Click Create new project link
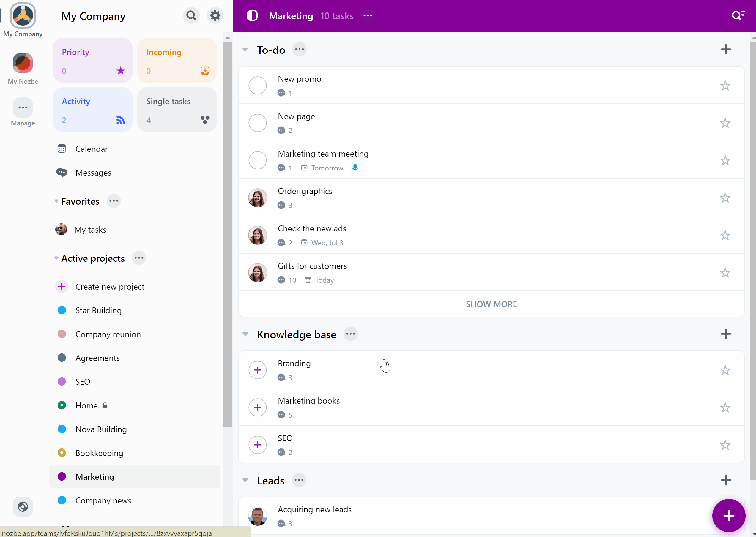The width and height of the screenshot is (756, 537). (110, 286)
